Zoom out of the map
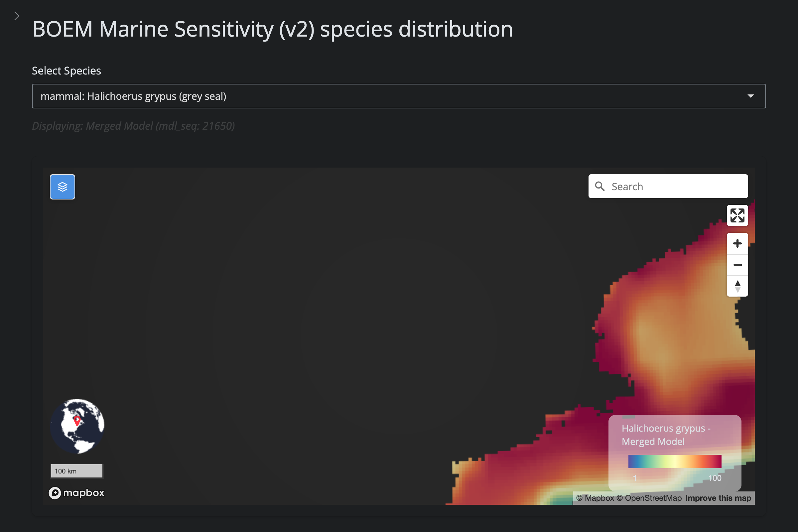798x532 pixels. [737, 265]
